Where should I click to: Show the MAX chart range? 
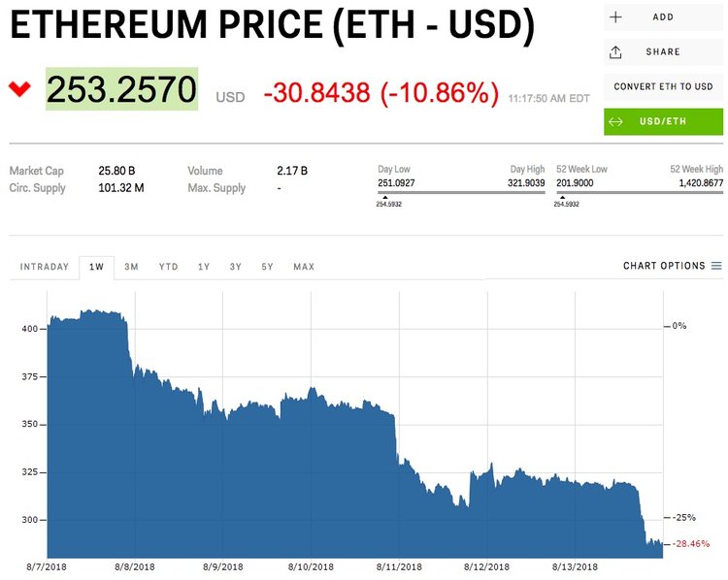[x=304, y=267]
